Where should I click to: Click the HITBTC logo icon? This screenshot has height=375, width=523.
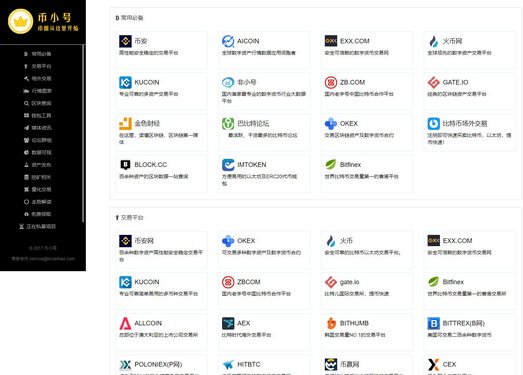click(x=228, y=365)
